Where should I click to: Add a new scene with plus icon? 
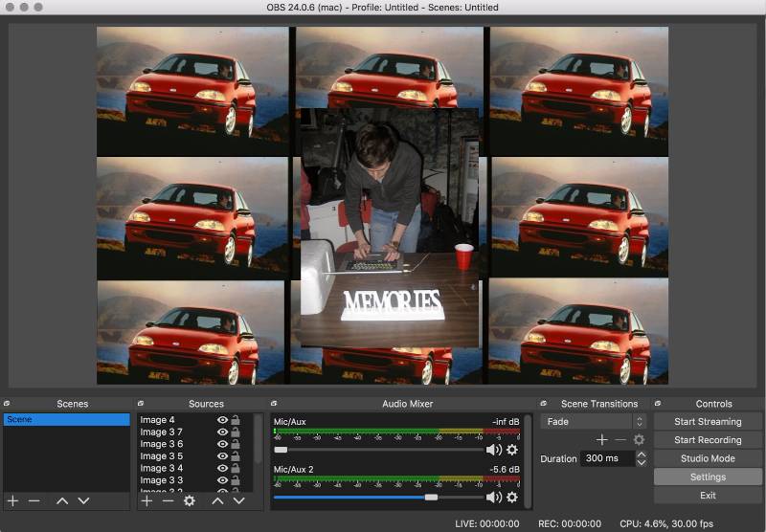point(12,500)
